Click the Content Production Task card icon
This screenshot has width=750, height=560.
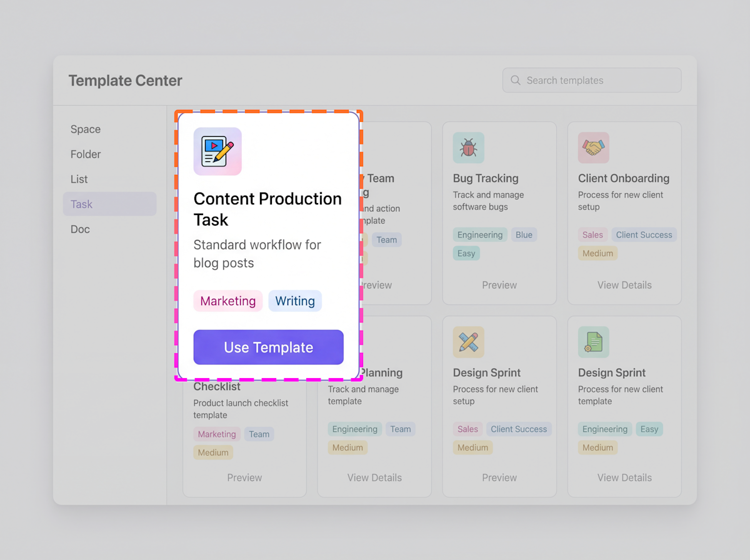click(x=217, y=151)
